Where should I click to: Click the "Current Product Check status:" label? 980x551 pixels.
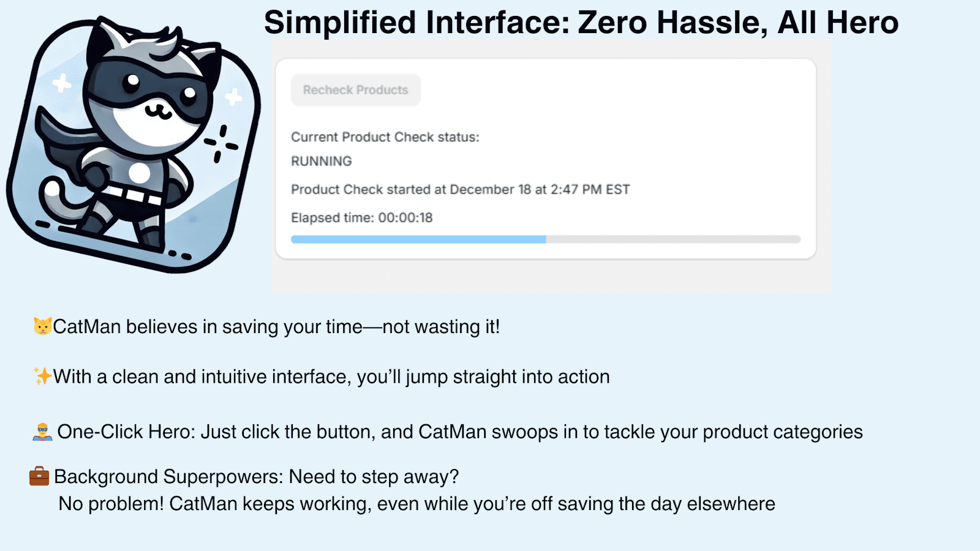pos(385,137)
